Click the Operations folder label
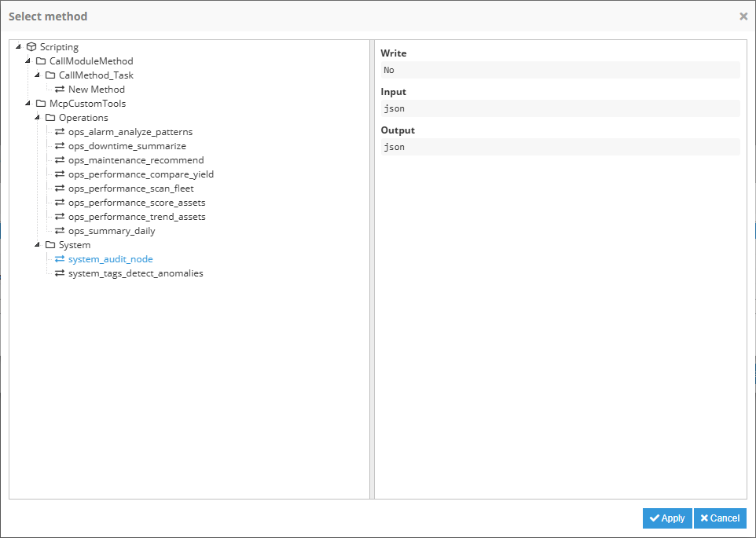 (83, 118)
